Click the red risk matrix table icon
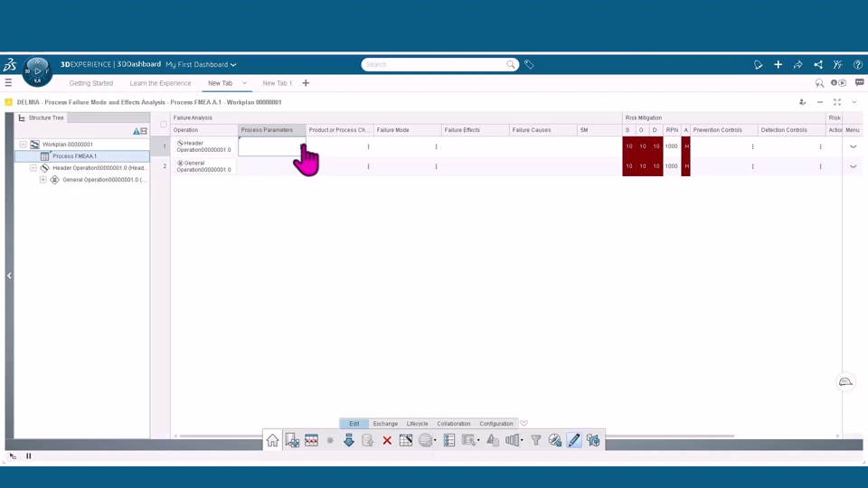The image size is (868, 488). click(x=312, y=440)
